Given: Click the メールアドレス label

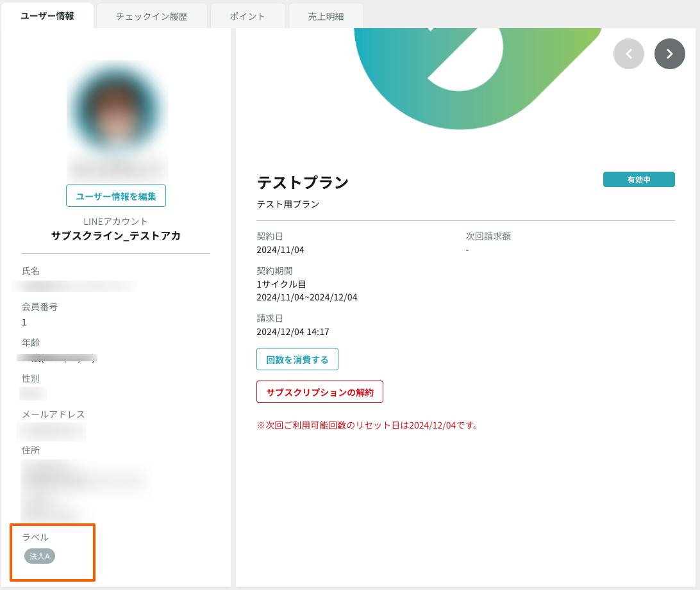Looking at the screenshot, I should pos(54,414).
